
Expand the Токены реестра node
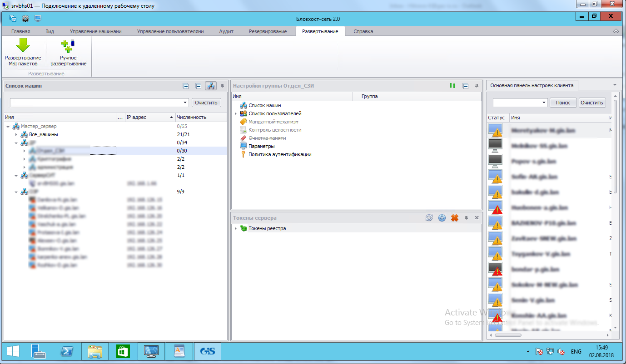click(x=235, y=228)
